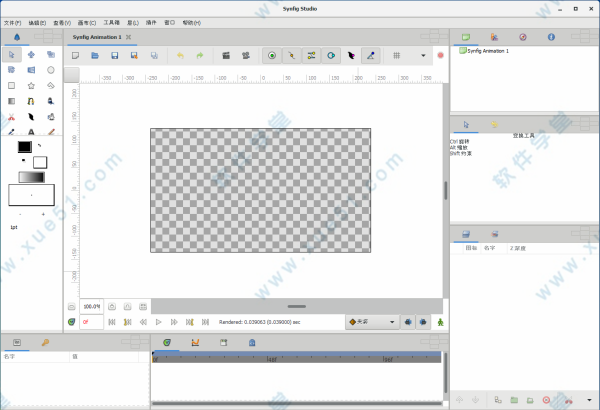The height and width of the screenshot is (410, 600).
Task: Select the Cutout scissors tool
Action: tap(11, 117)
